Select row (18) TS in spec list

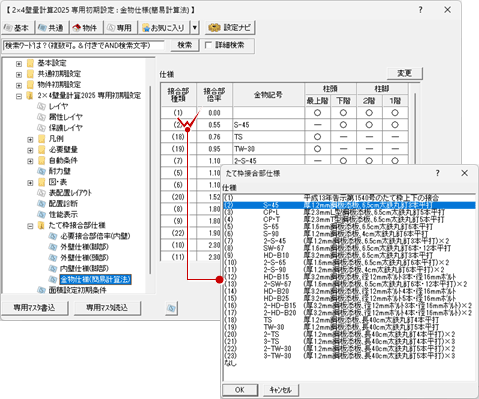pos(349,320)
